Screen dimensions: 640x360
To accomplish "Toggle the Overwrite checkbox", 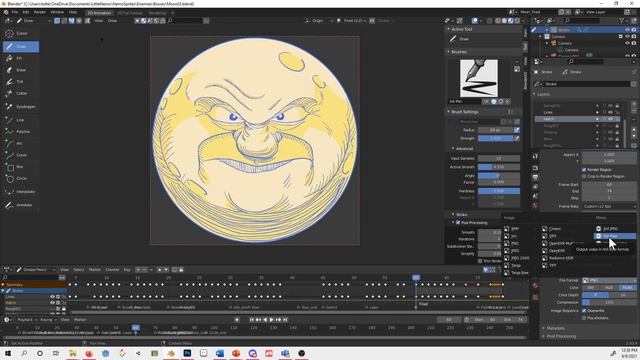I will (x=584, y=311).
